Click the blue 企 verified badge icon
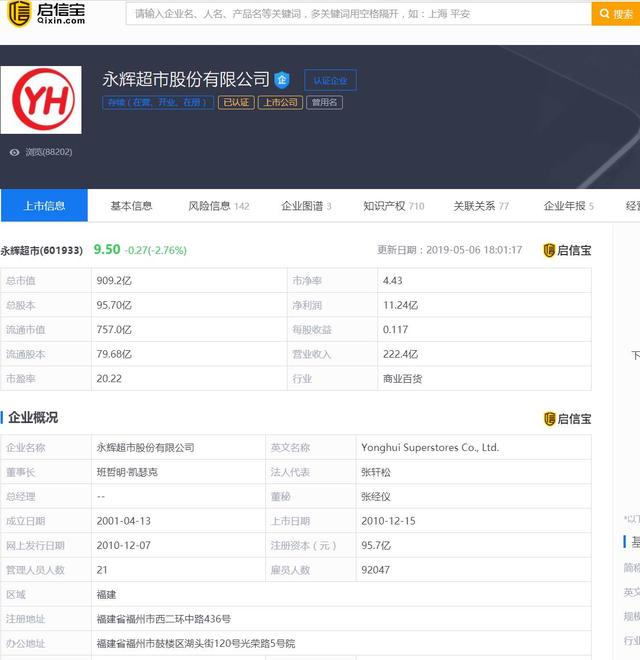Viewport: 640px width, 660px height. coord(282,80)
